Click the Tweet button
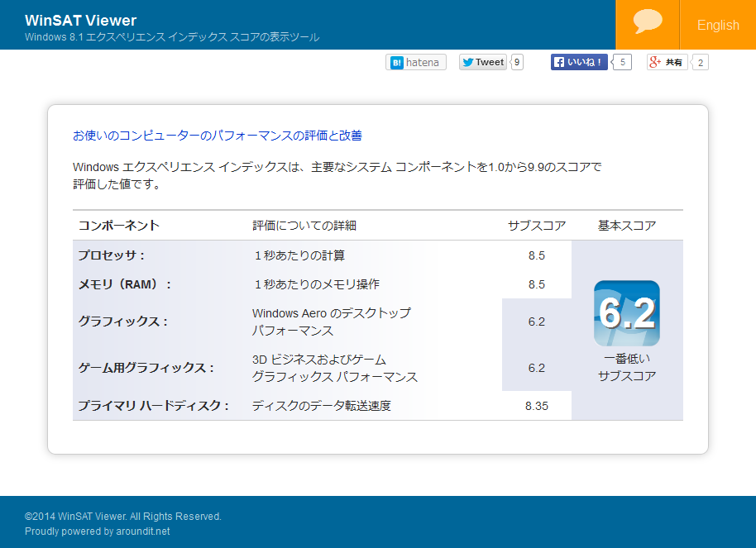This screenshot has width=756, height=548. (483, 62)
